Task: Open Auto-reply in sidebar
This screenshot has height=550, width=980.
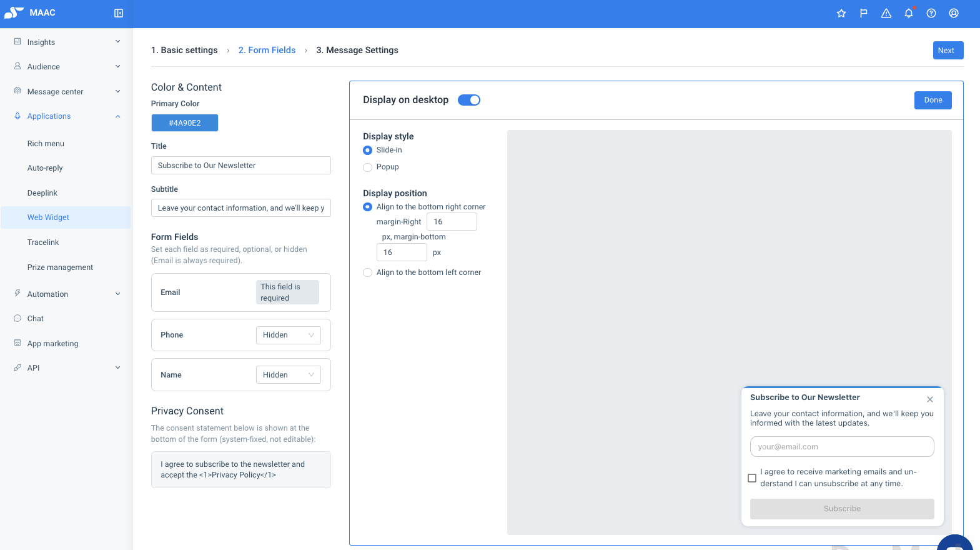Action: [45, 167]
